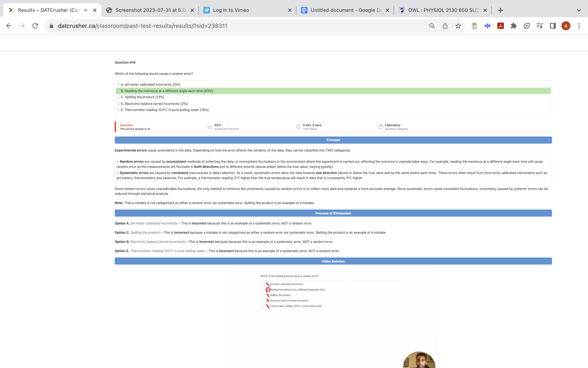Click highlighted answer B reading the meniscus
The width and height of the screenshot is (588, 368).
point(333,91)
